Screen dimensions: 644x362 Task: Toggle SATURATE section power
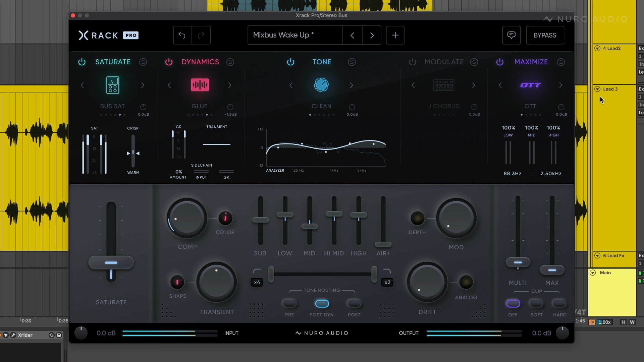[82, 62]
